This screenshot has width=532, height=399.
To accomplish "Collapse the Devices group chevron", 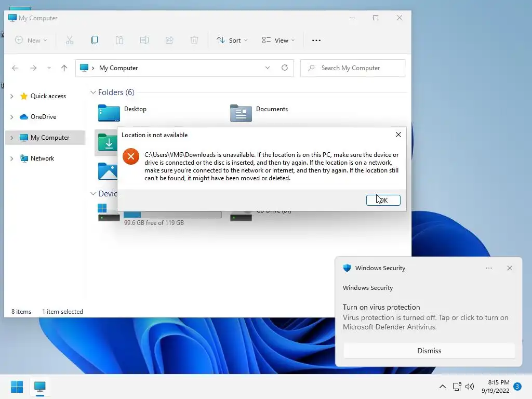I will [93, 194].
